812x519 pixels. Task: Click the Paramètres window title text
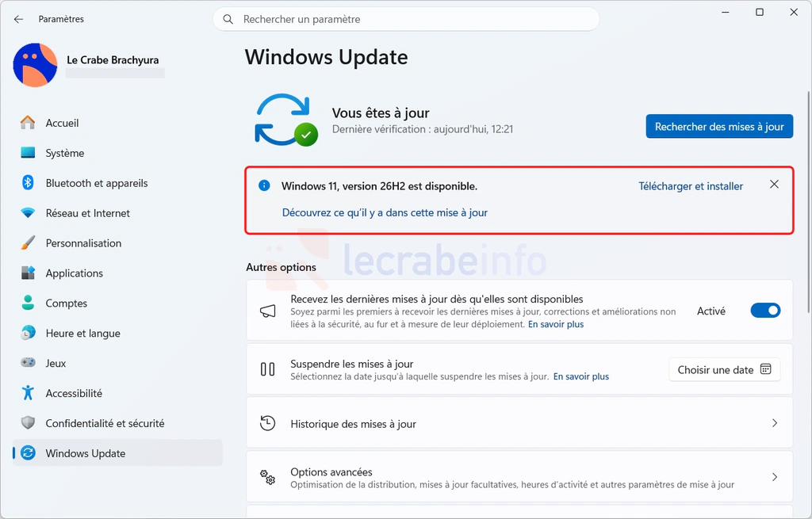click(x=61, y=19)
